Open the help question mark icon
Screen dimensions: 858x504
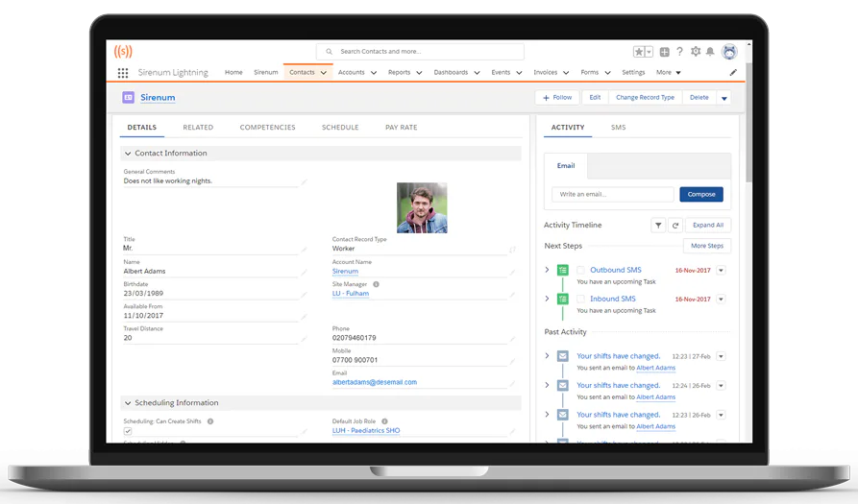(679, 52)
